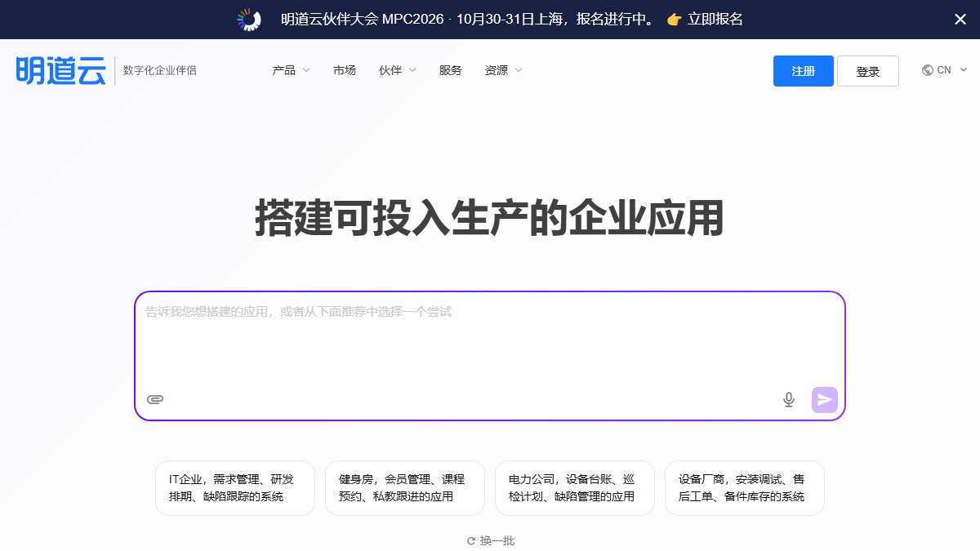Click the microphone voice input icon
980x551 pixels.
coord(788,399)
